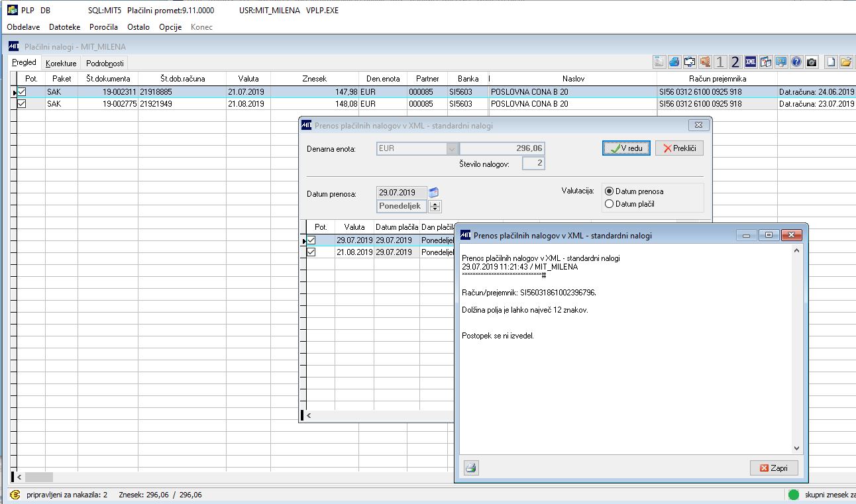Select the number 2 toolbar button
856x504 pixels.
click(x=735, y=62)
